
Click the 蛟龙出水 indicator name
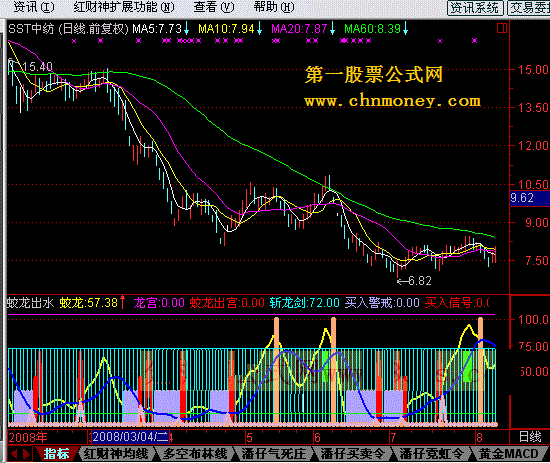pyautogui.click(x=31, y=303)
